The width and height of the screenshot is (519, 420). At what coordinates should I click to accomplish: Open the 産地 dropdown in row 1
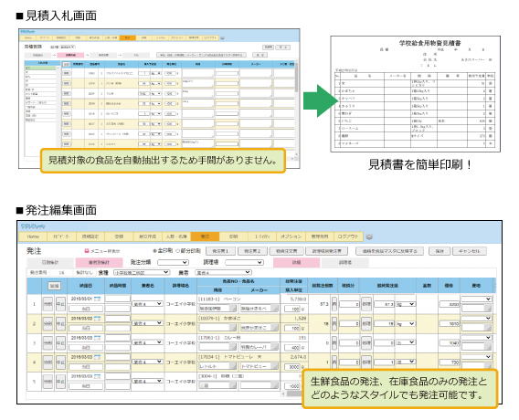pyautogui.click(x=476, y=299)
